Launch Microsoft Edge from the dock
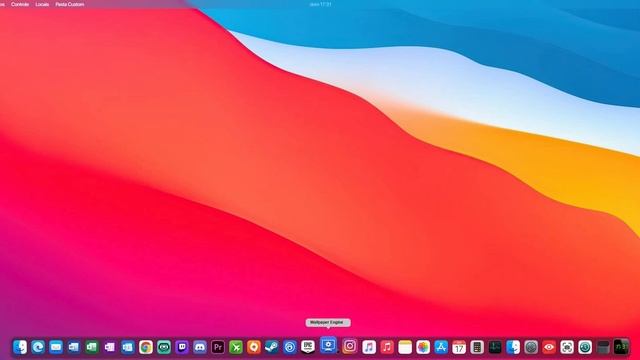Image resolution: width=640 pixels, height=360 pixels. pyautogui.click(x=38, y=347)
